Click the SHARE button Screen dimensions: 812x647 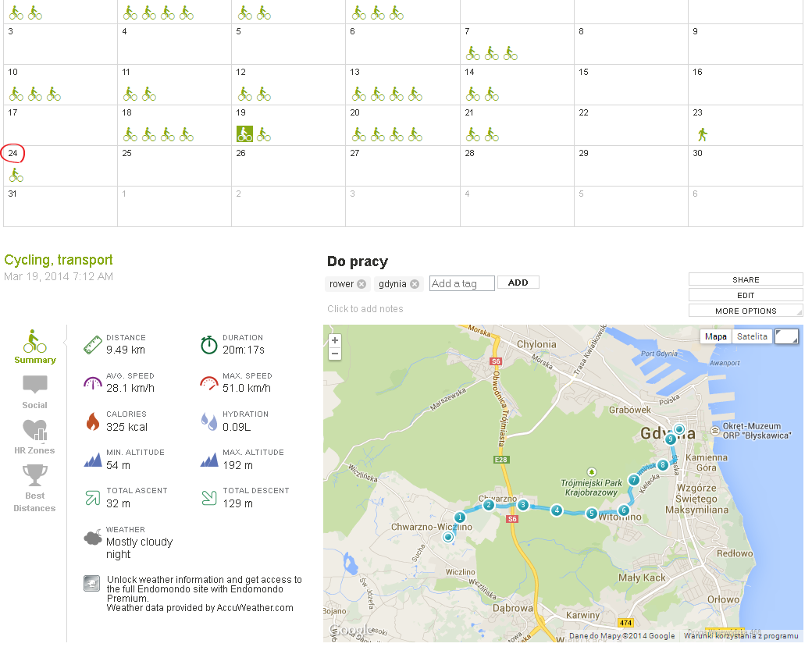point(746,279)
